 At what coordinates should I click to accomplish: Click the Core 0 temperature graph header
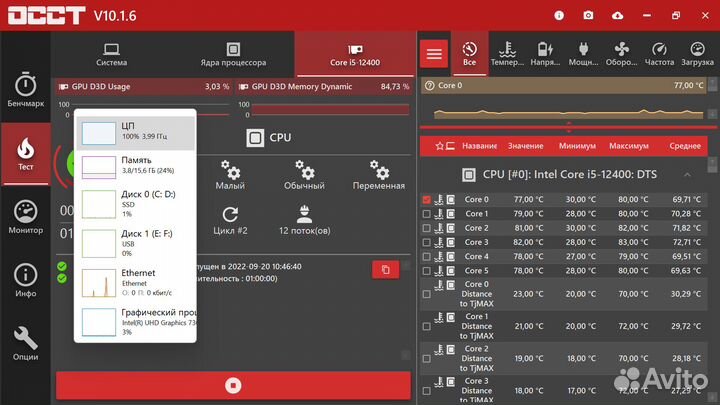pos(564,85)
